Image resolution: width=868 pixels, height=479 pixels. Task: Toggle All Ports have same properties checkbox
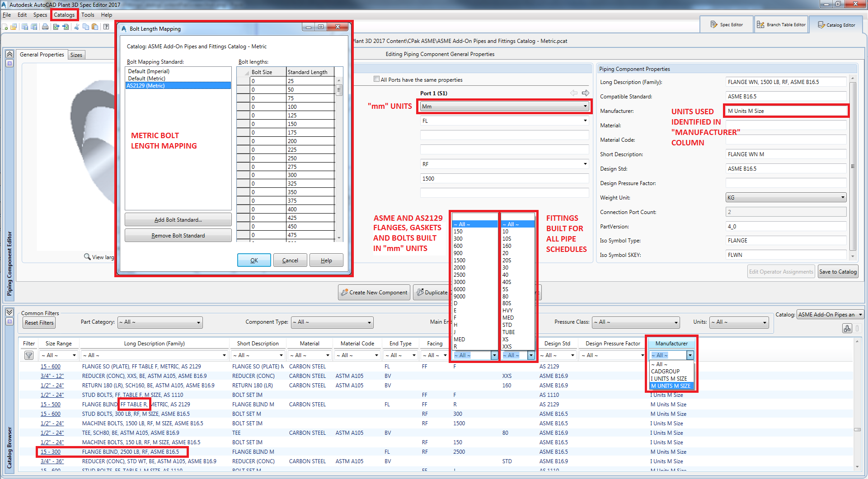click(376, 79)
